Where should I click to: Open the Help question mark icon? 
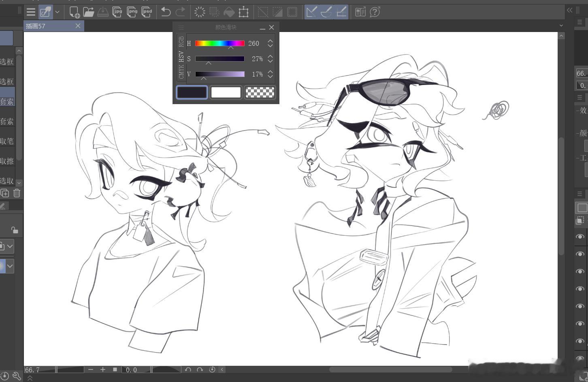(x=375, y=12)
